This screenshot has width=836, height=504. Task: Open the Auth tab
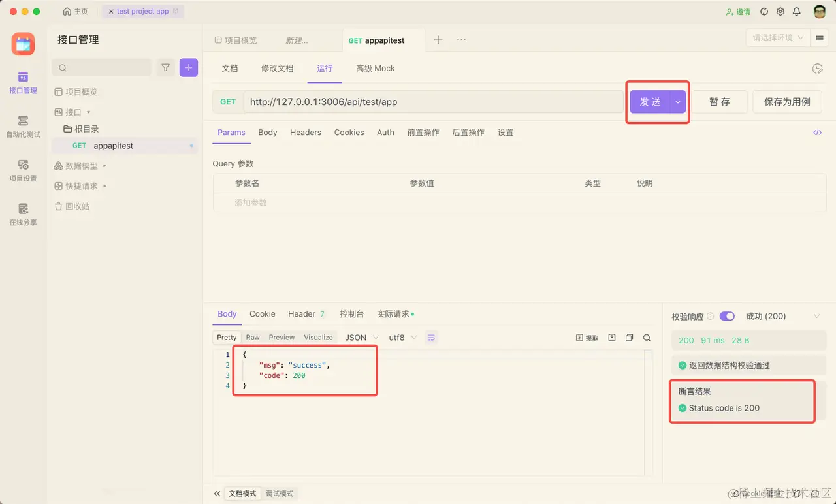[x=385, y=133]
